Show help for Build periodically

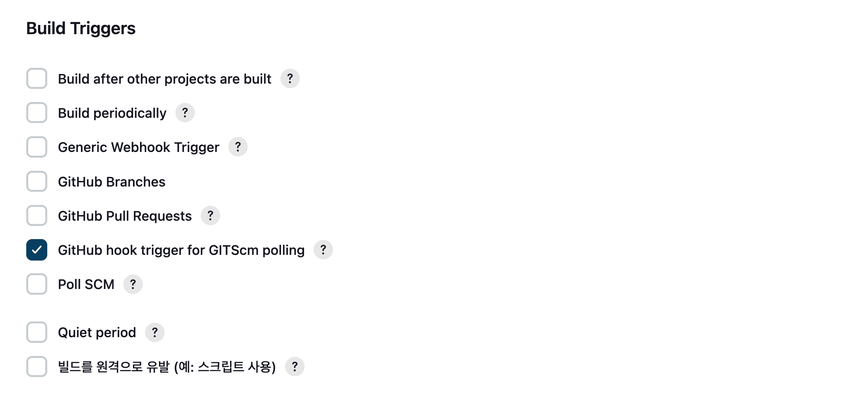(x=185, y=113)
